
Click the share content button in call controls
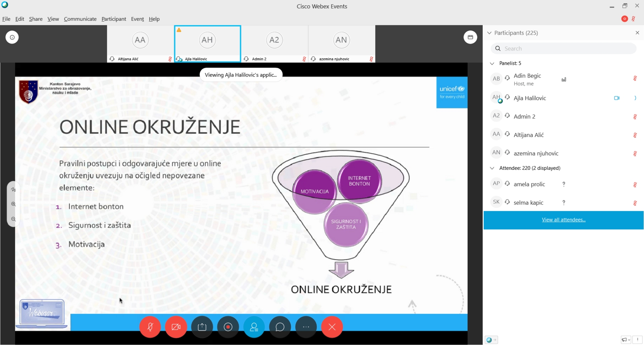pos(202,327)
